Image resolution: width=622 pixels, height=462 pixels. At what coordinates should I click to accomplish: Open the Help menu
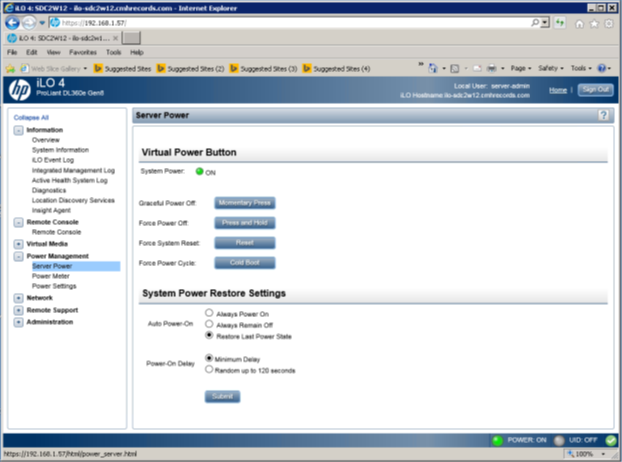pyautogui.click(x=137, y=52)
